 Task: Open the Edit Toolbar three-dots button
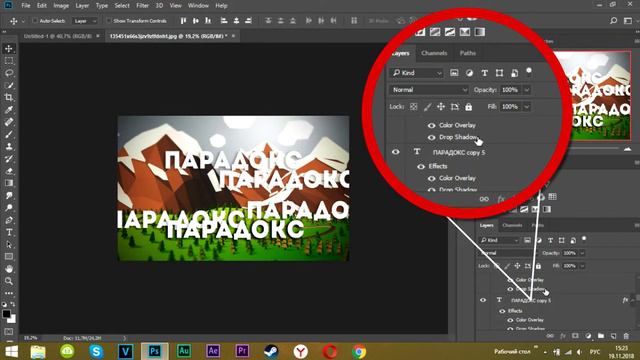pyautogui.click(x=9, y=293)
